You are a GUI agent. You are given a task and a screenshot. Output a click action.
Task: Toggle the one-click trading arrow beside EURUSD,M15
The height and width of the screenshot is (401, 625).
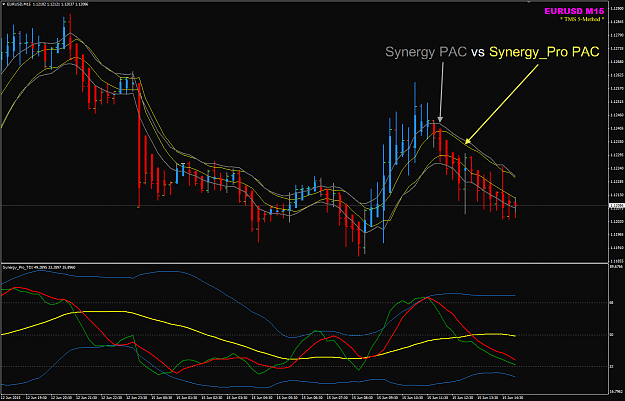(x=4, y=4)
